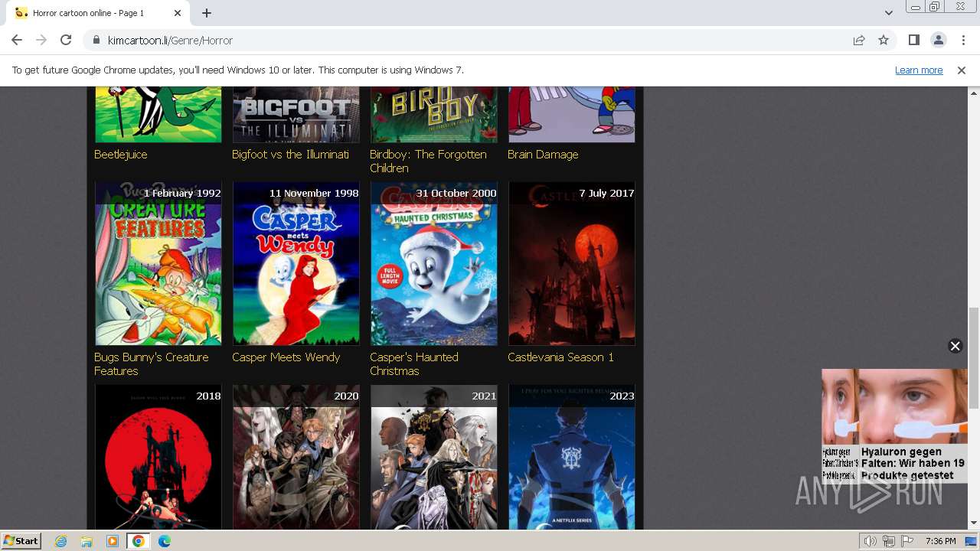Select the Bigfoot vs the Illuminati poster

click(x=296, y=115)
